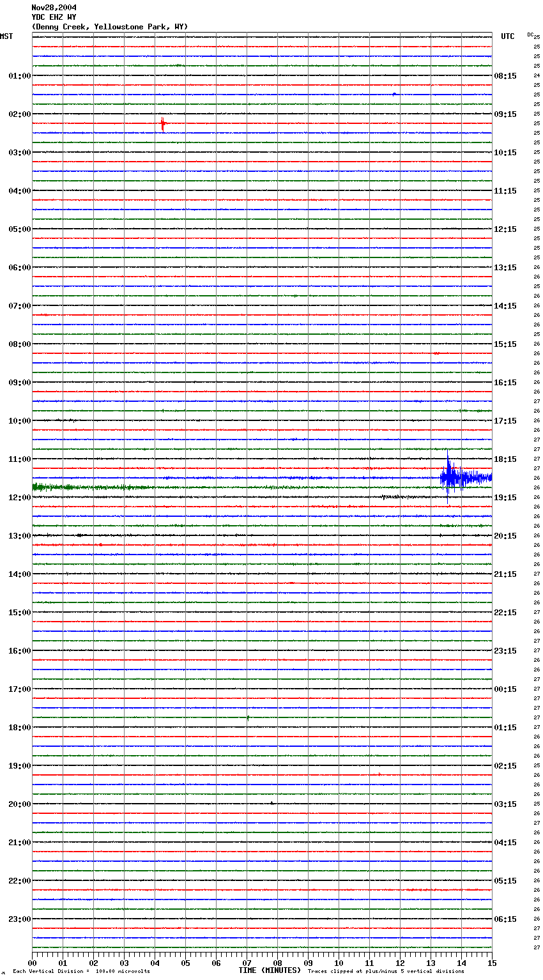Click minute 04 on the bottom time axis
Viewport: 543px width, 980px height.
coord(155,963)
